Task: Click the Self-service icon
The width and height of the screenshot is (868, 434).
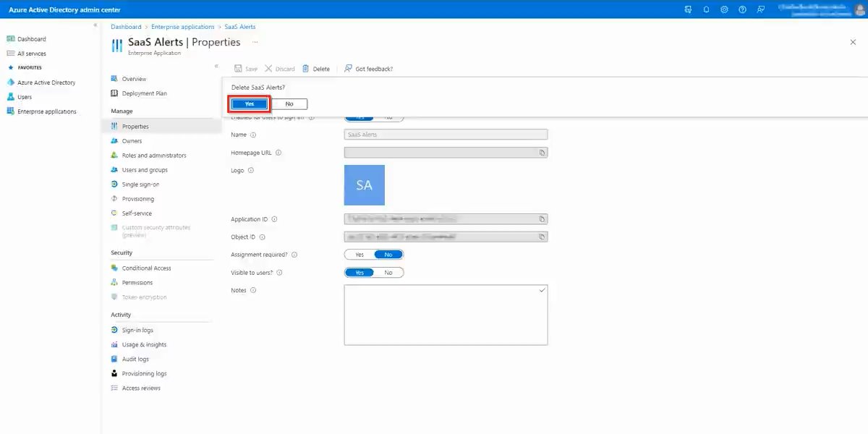Action: coord(114,213)
